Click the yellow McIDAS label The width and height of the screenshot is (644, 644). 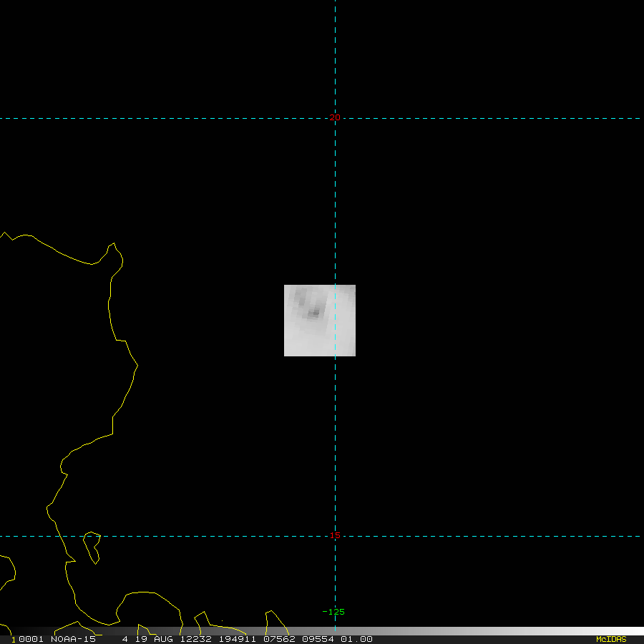611,639
